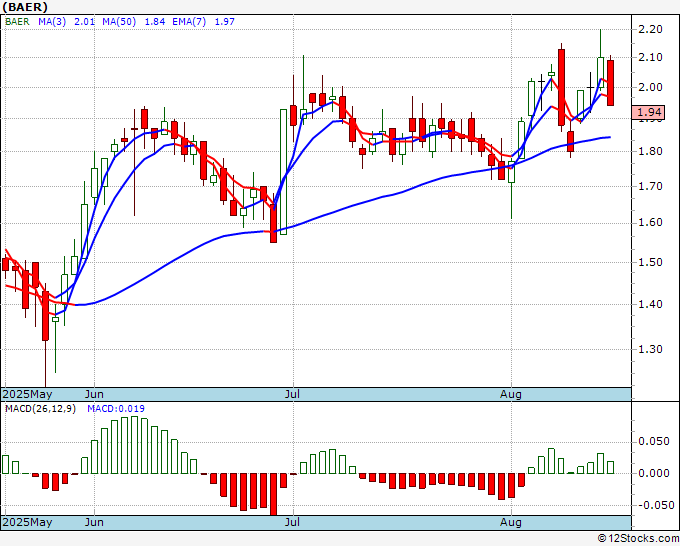
Task: Select the BAER ticker legend label
Action: [x=17, y=22]
